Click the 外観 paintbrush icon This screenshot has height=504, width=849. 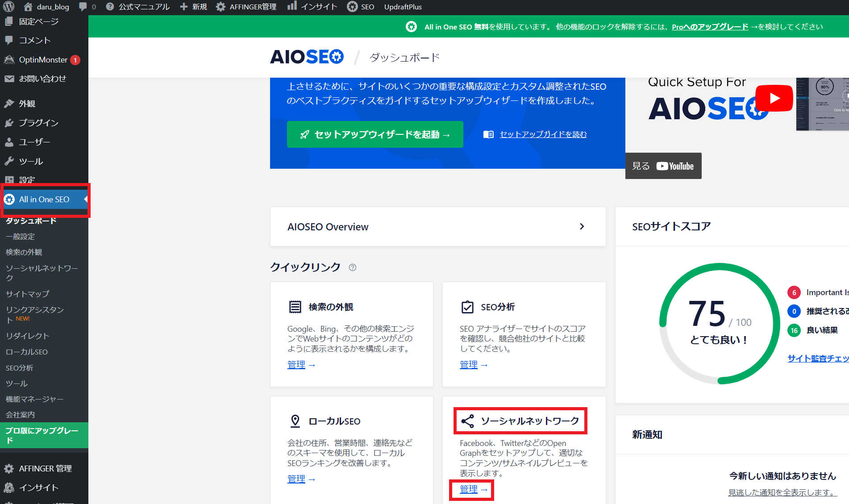click(9, 104)
